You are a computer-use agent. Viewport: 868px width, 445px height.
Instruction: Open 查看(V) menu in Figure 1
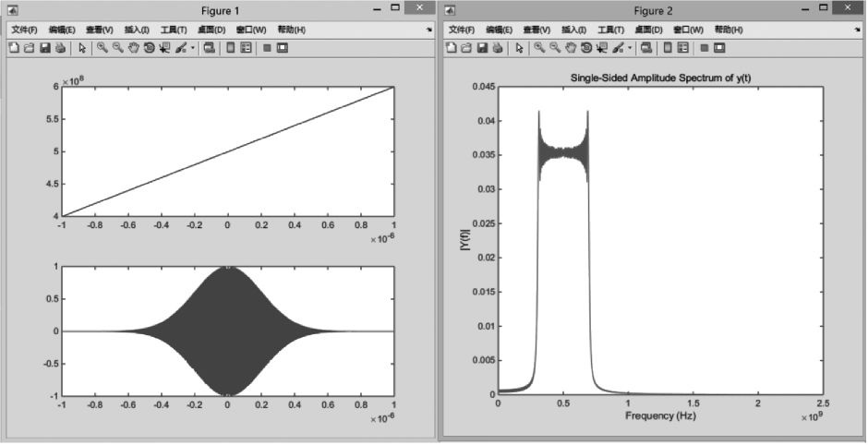[x=100, y=30]
